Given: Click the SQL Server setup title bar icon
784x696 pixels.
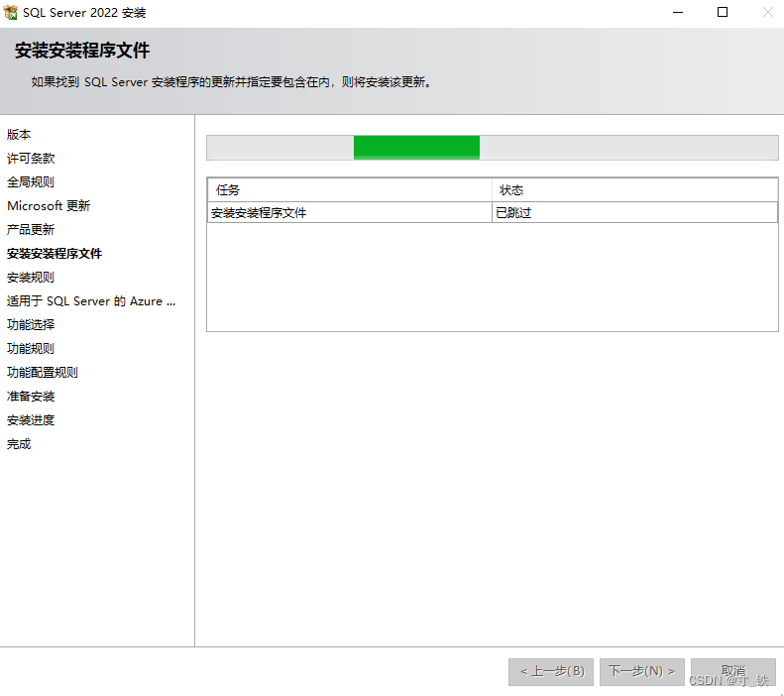Looking at the screenshot, I should click(x=11, y=13).
